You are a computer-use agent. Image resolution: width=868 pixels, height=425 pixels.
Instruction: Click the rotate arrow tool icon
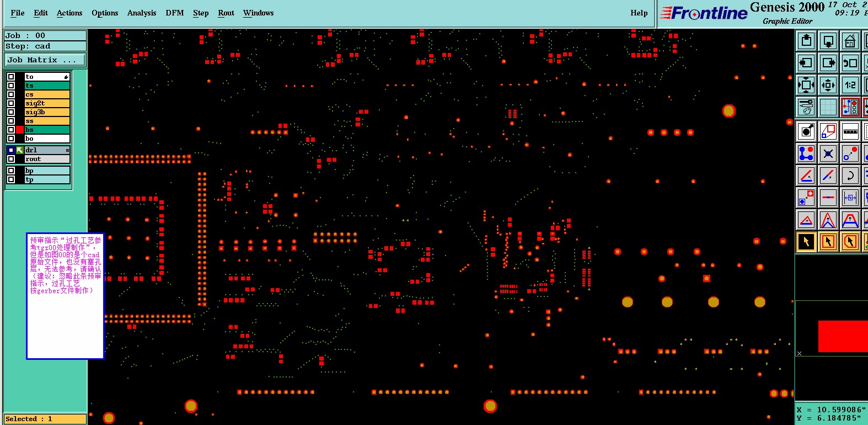(x=850, y=176)
